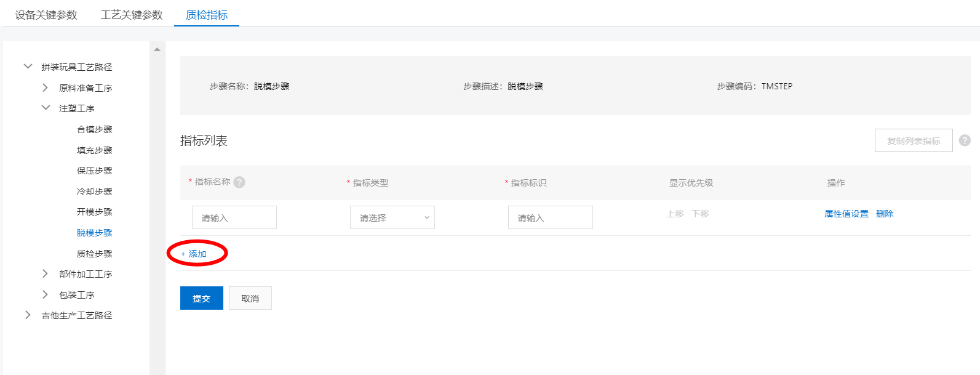
Task: Select 合模步骤 in the tree
Action: 95,129
